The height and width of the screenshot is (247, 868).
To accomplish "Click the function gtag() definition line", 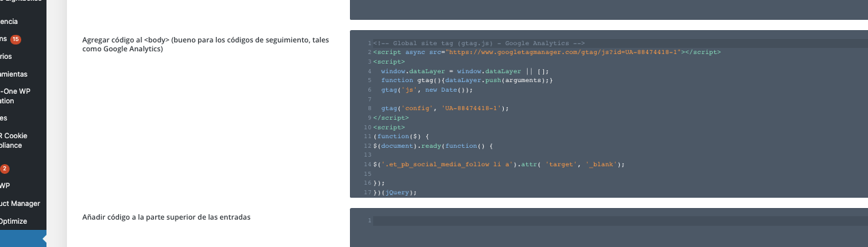I will point(467,80).
